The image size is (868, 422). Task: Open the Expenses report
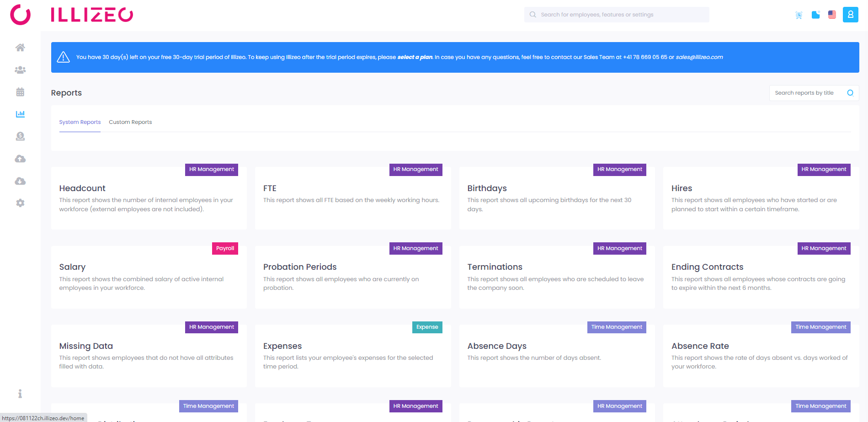tap(353, 356)
